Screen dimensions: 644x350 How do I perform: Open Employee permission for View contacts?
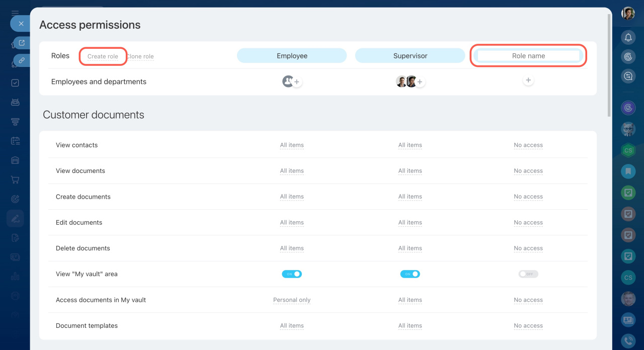(292, 145)
